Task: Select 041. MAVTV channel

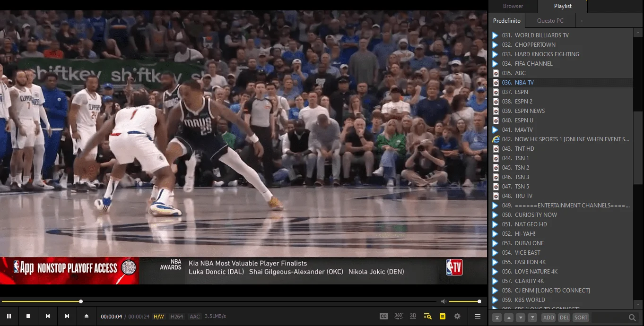Action: pos(561,130)
